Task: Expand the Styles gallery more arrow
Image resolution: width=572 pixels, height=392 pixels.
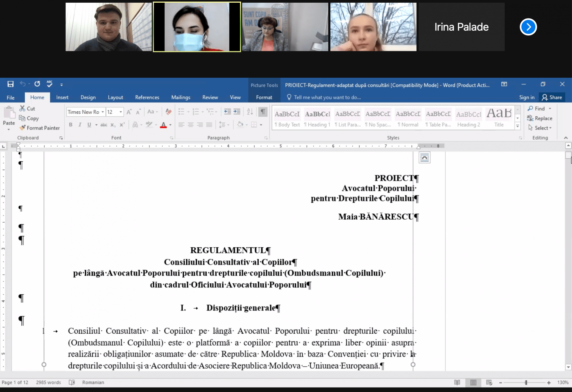Action: [x=517, y=126]
